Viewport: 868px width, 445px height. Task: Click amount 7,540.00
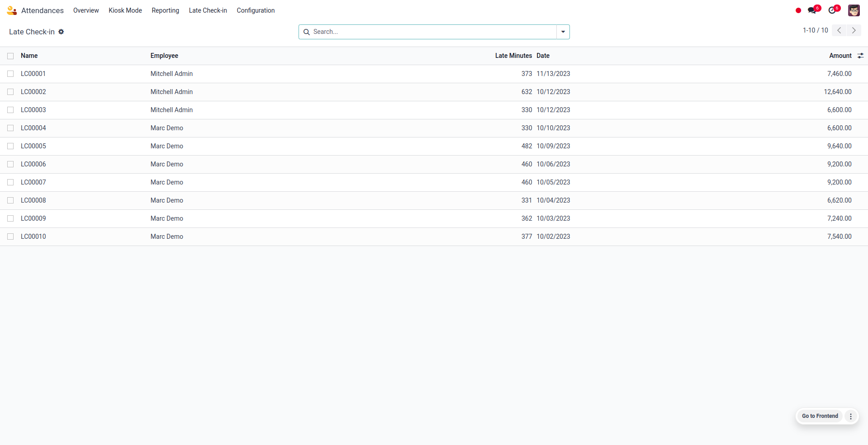pyautogui.click(x=840, y=237)
